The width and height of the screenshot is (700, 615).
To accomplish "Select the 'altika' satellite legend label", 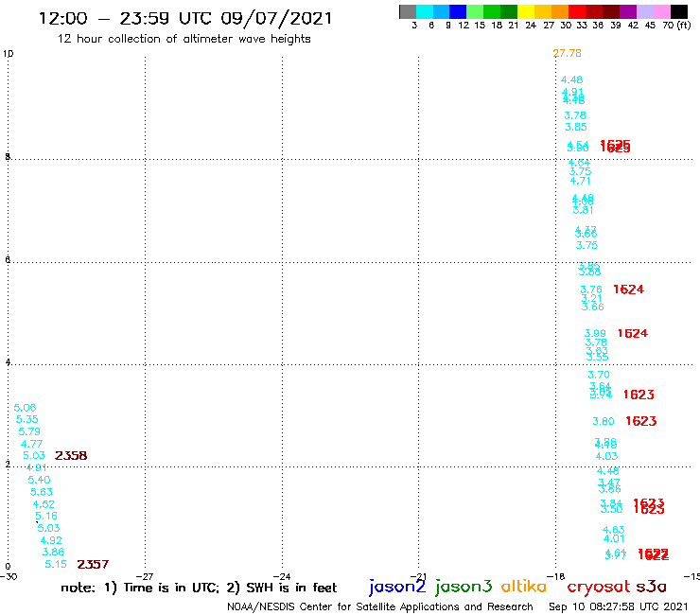I will [x=524, y=586].
